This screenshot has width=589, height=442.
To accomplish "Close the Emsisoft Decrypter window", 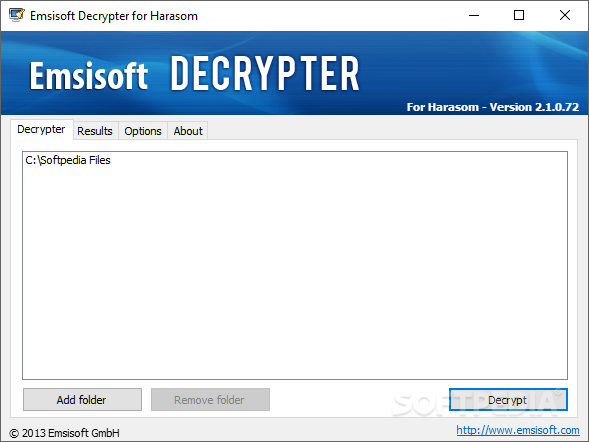I will click(x=565, y=15).
